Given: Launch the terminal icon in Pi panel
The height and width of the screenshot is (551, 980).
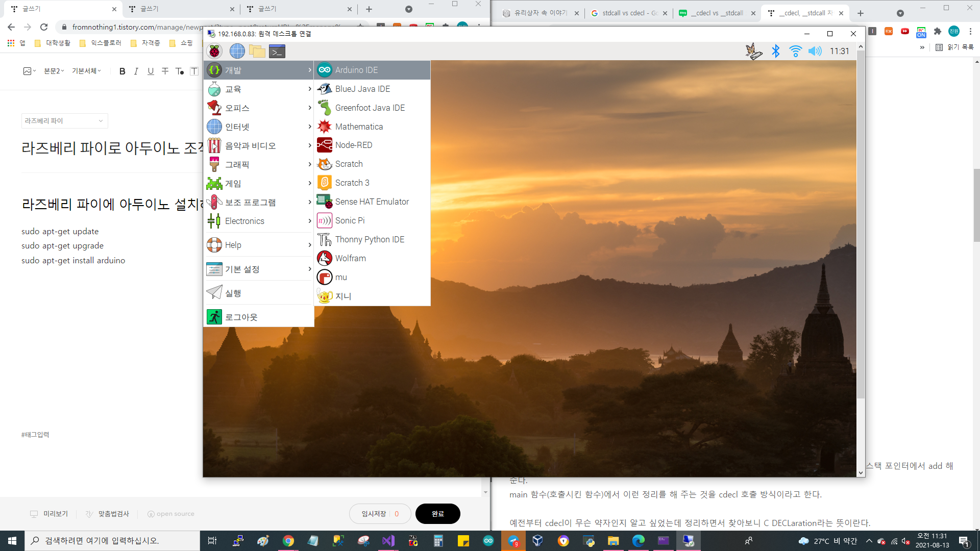Looking at the screenshot, I should tap(277, 51).
